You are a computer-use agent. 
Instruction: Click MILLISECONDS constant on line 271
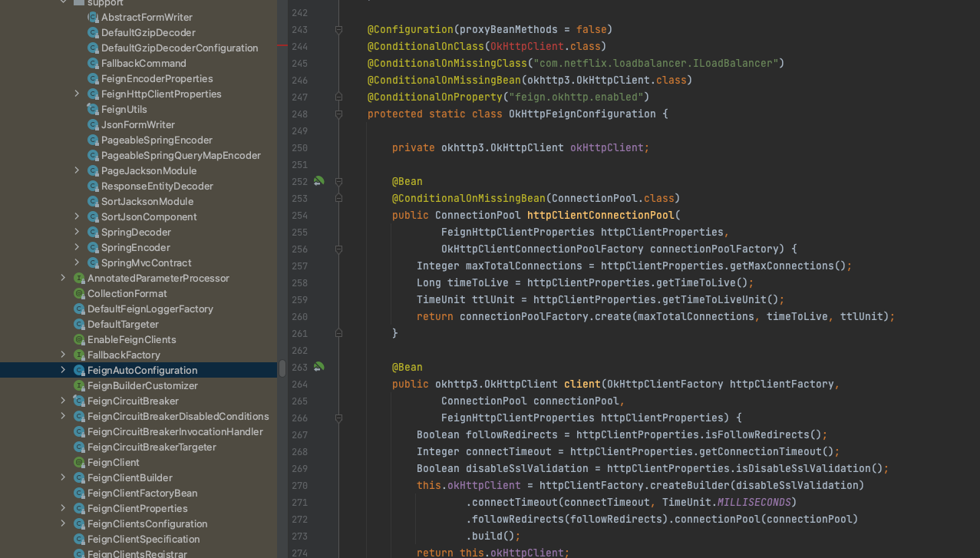(x=754, y=502)
